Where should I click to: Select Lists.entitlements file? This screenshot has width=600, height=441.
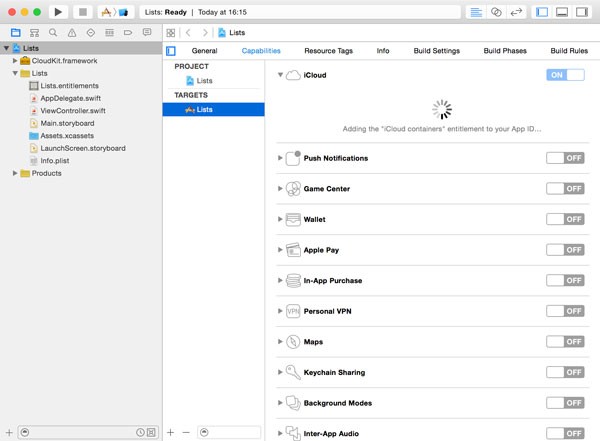[69, 86]
